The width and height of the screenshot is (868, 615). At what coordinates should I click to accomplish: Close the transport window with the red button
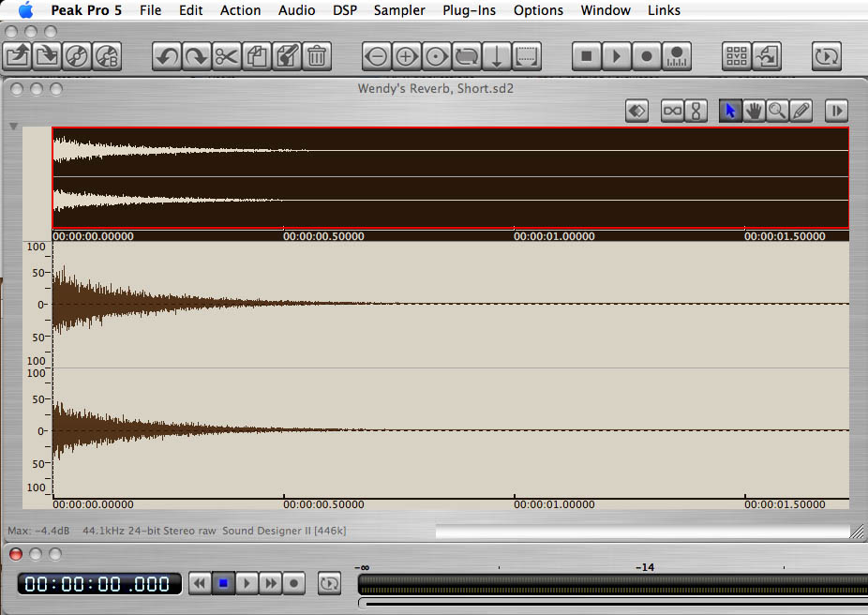tap(16, 553)
